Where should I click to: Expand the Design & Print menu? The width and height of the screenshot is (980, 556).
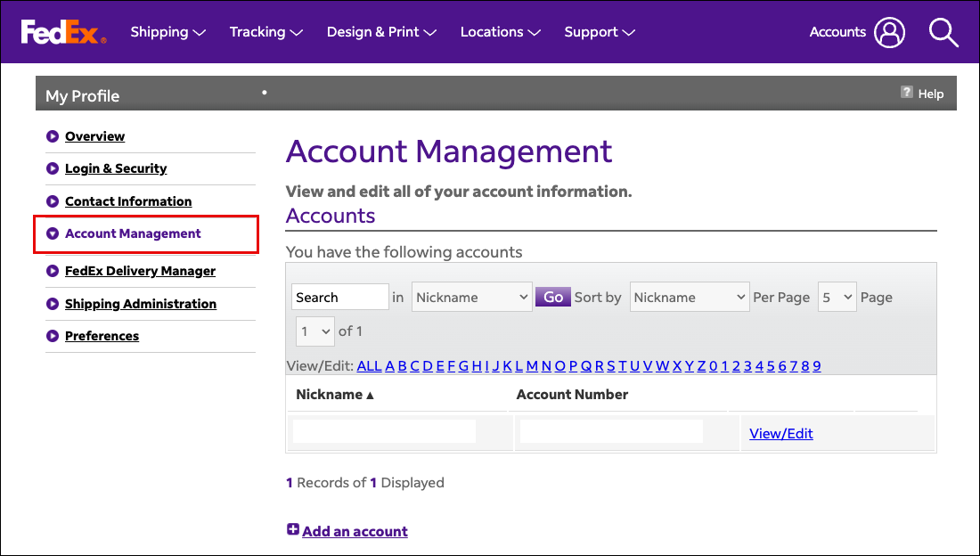click(380, 32)
